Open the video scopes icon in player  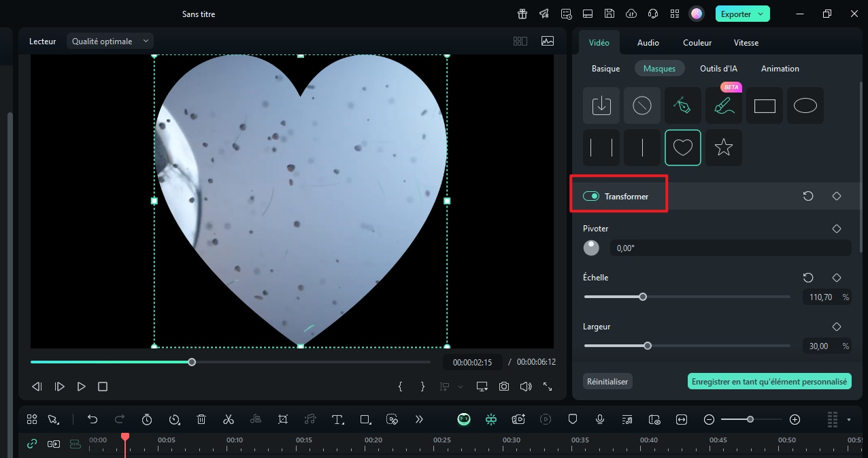point(548,41)
